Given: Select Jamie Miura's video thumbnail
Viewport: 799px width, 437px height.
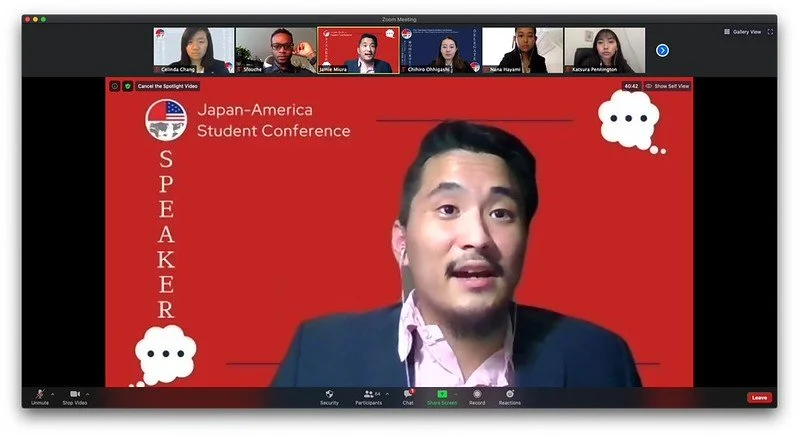Looking at the screenshot, I should pyautogui.click(x=358, y=50).
